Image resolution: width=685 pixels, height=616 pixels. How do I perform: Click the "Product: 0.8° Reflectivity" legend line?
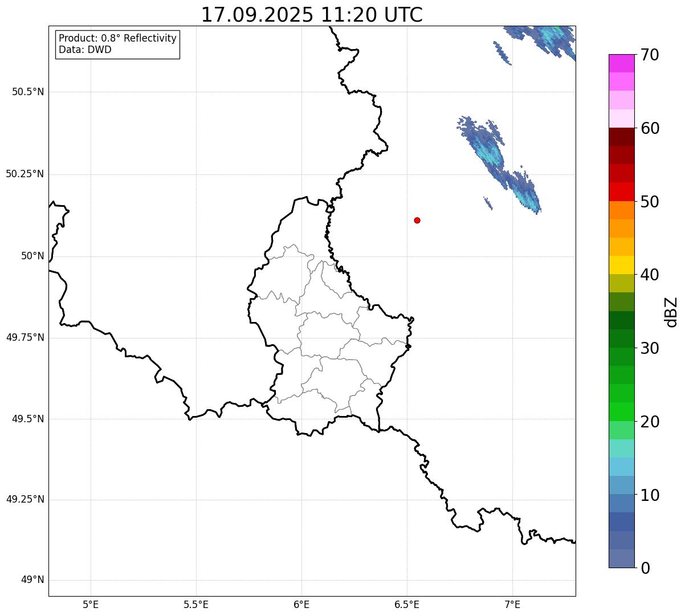118,38
